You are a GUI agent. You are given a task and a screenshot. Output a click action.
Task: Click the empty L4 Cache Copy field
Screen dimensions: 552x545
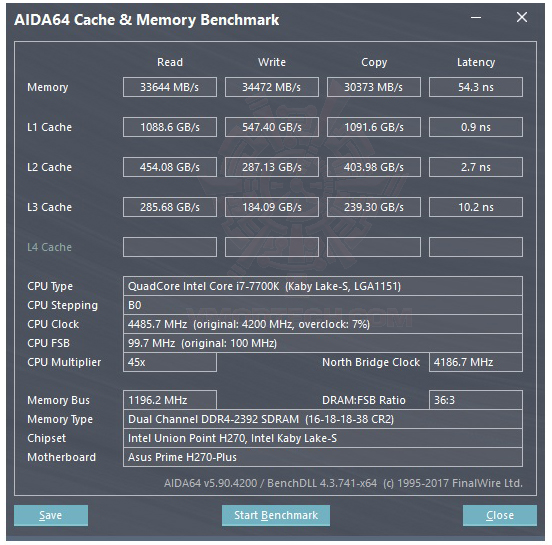pyautogui.click(x=374, y=247)
